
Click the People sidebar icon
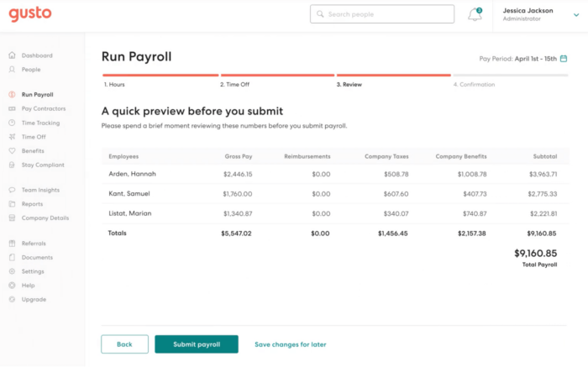pyautogui.click(x=12, y=70)
